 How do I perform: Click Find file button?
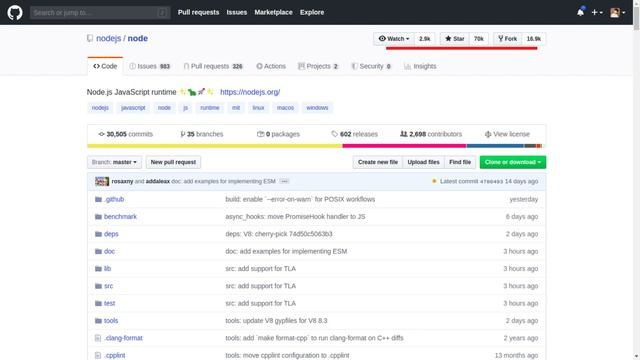click(460, 162)
